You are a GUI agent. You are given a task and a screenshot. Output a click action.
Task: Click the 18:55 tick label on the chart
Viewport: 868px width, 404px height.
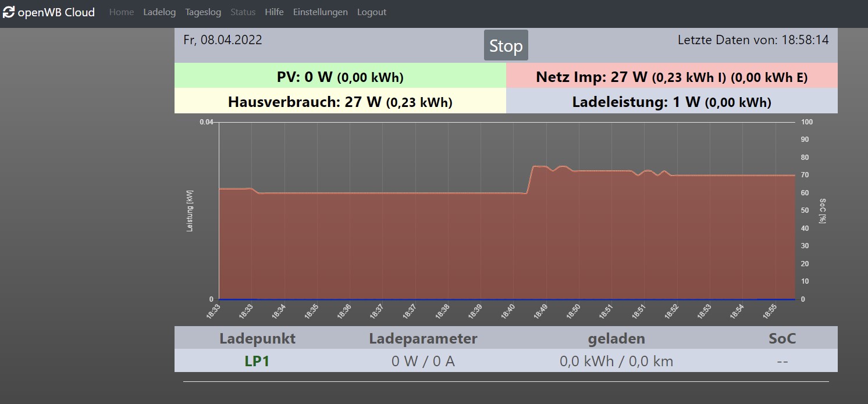tap(770, 312)
